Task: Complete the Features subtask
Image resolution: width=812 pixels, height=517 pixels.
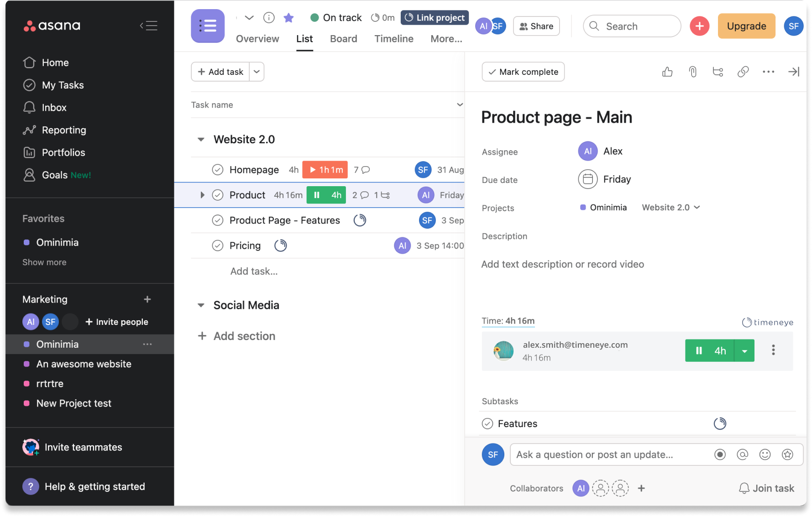Action: (487, 423)
